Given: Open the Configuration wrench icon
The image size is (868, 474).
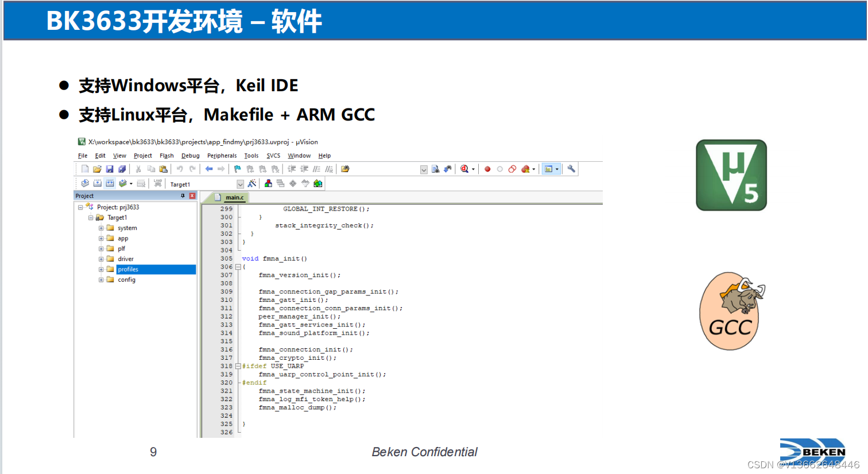Looking at the screenshot, I should [572, 169].
